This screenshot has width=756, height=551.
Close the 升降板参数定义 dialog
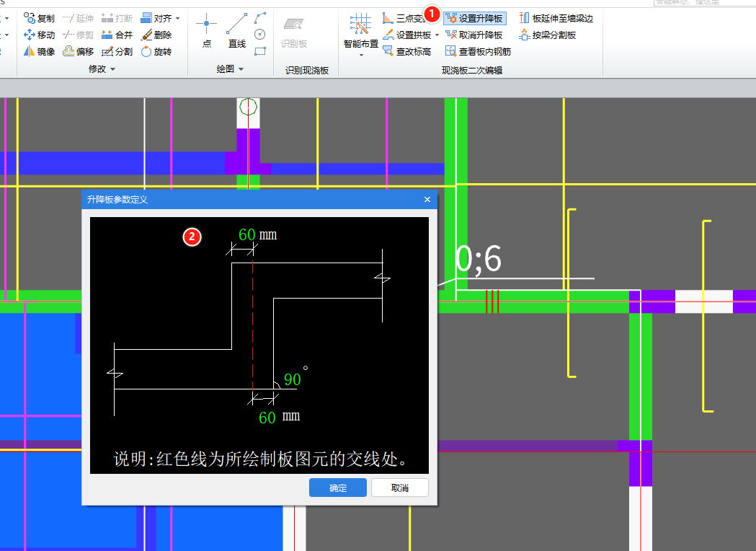point(427,199)
